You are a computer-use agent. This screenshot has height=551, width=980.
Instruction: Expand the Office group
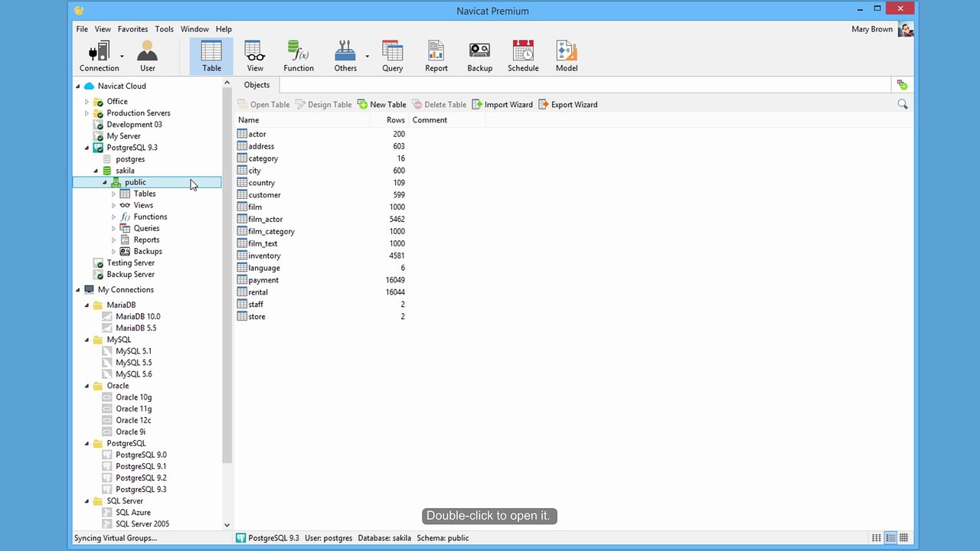coord(87,102)
